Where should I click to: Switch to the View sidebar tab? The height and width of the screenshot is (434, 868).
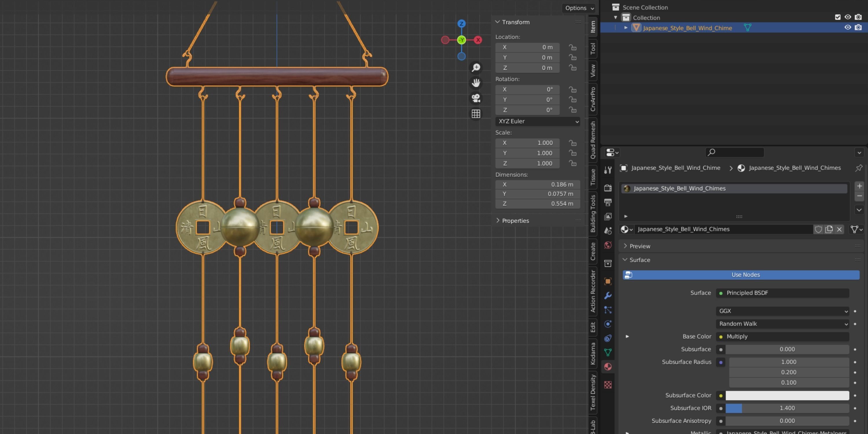click(x=593, y=71)
